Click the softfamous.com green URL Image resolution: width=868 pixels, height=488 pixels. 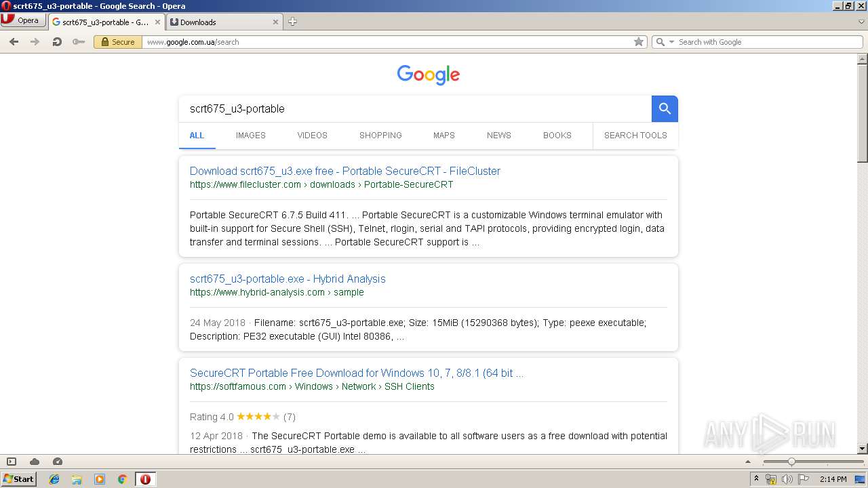click(312, 386)
